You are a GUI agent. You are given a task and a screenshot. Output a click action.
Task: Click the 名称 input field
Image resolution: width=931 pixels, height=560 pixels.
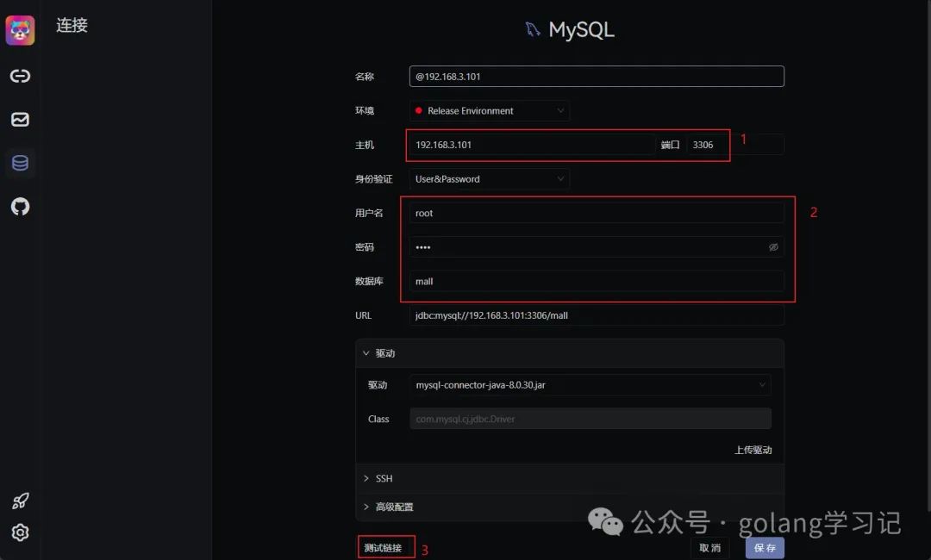597,77
